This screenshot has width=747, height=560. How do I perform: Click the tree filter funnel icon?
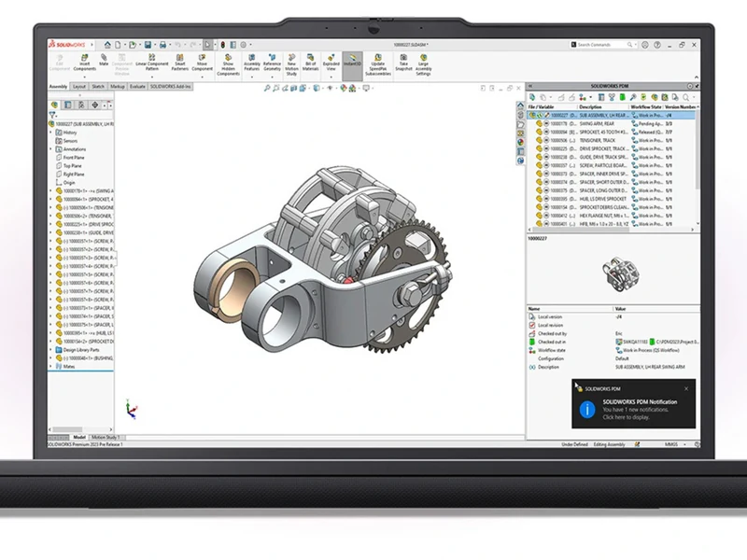[x=52, y=115]
